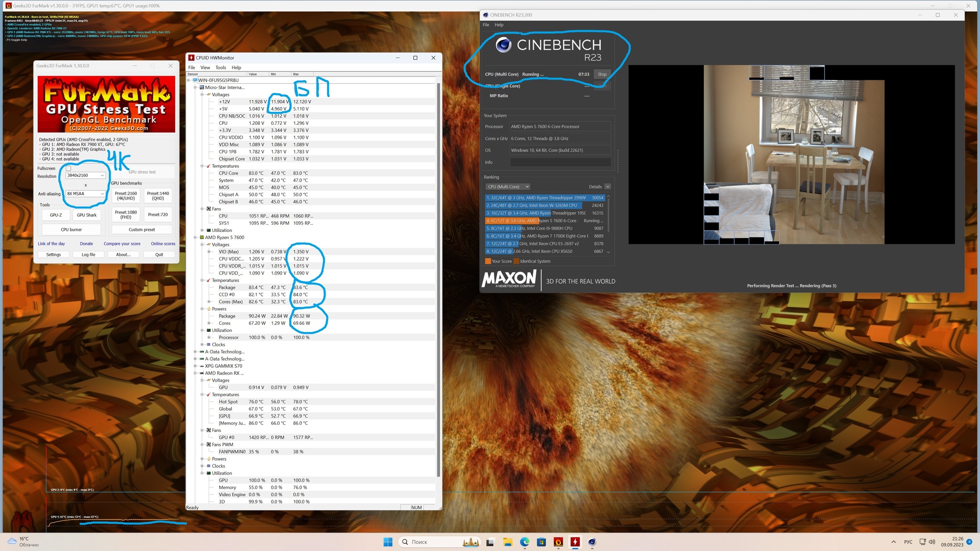Stop the running Cinebench multi-core test
The width and height of the screenshot is (980, 551).
602,74
